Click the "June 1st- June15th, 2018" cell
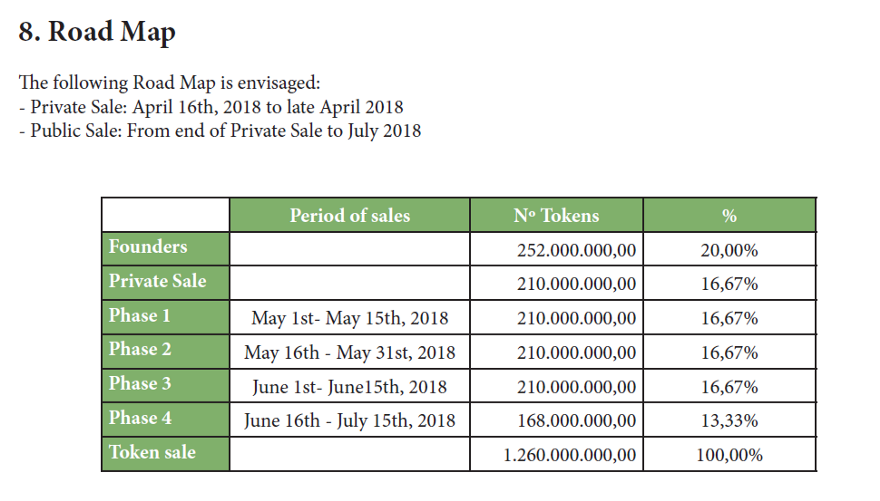Image resolution: width=880 pixels, height=501 pixels. (349, 387)
